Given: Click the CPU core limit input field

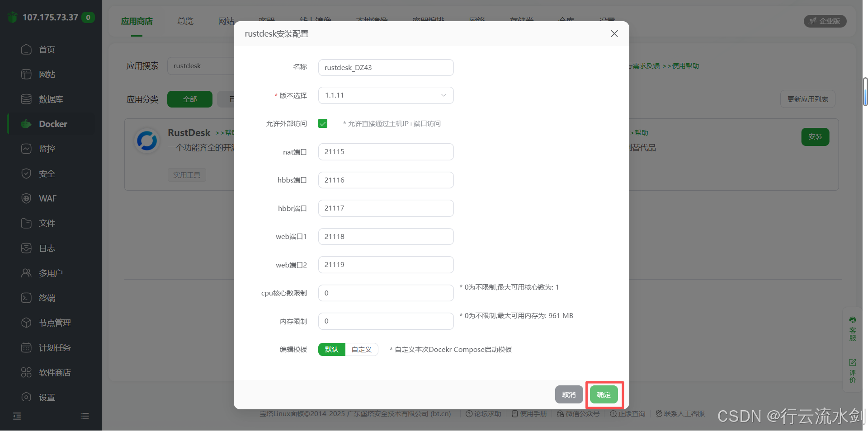Looking at the screenshot, I should 386,293.
